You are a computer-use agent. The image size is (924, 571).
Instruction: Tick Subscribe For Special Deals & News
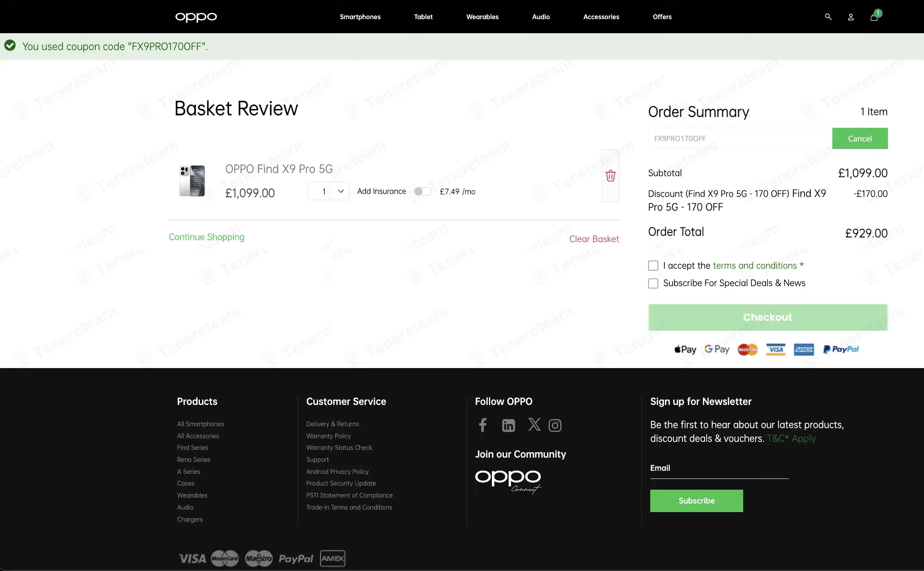click(653, 283)
